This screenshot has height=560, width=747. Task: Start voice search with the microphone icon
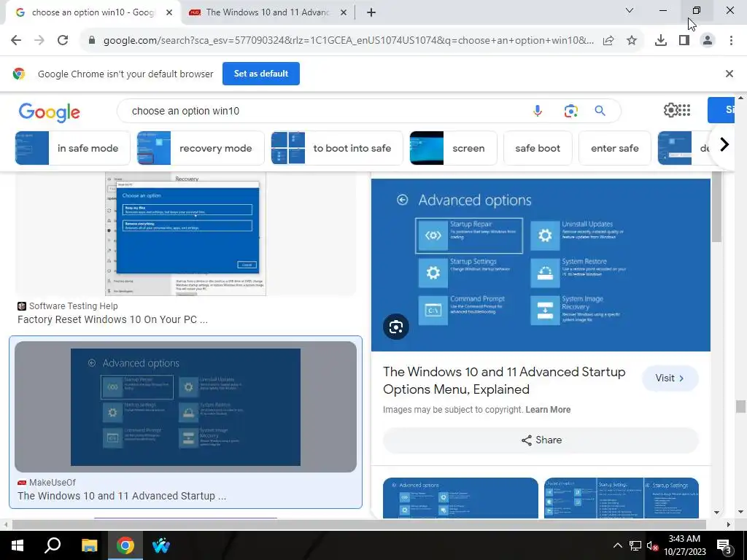pos(538,111)
